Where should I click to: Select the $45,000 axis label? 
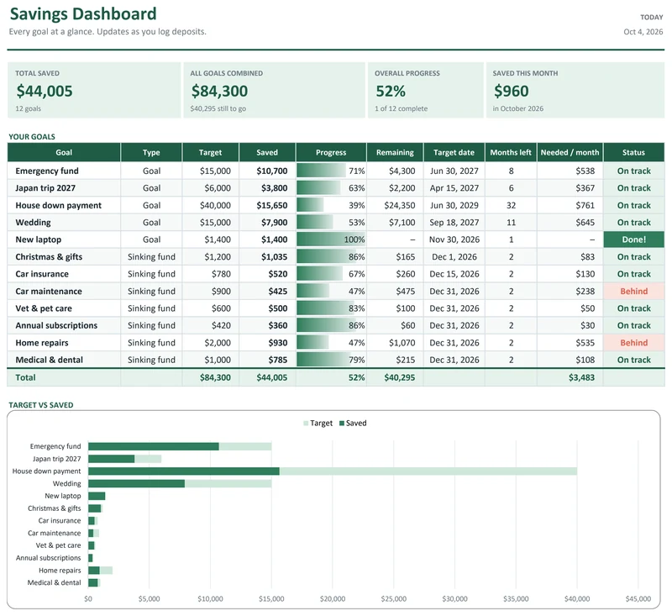pyautogui.click(x=638, y=599)
